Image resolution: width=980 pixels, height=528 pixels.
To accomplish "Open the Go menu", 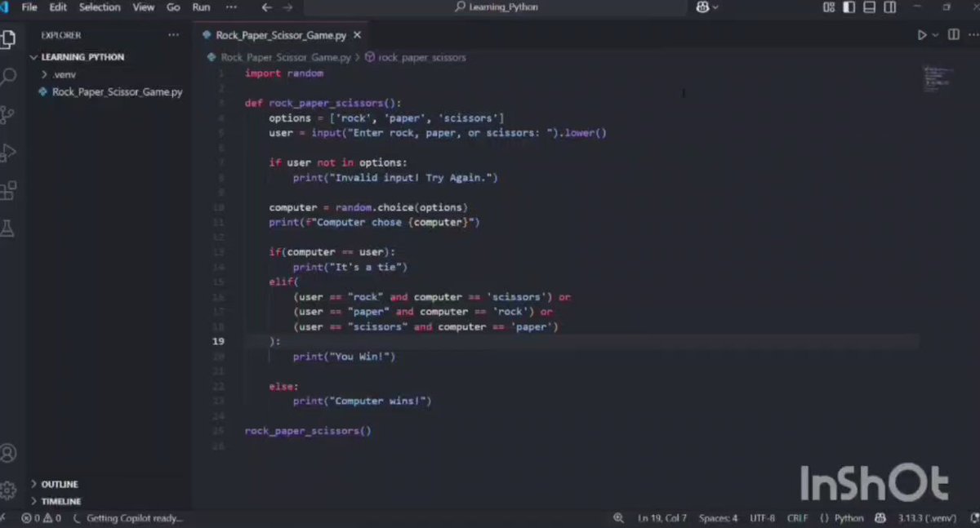I will (173, 7).
